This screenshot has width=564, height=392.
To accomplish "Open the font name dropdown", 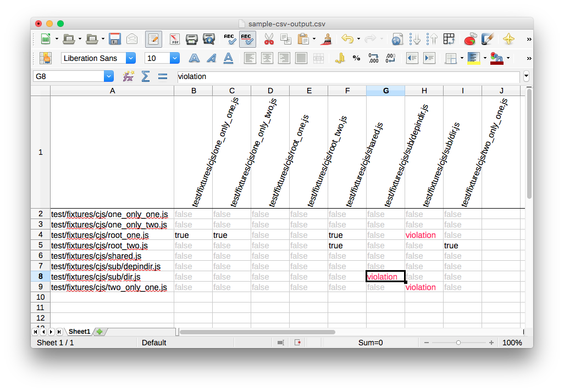I will 131,58.
